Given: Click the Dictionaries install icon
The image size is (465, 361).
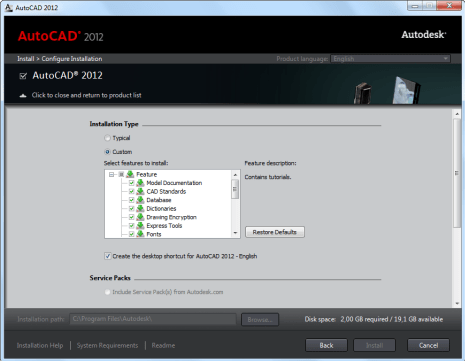Looking at the screenshot, I should [140, 208].
